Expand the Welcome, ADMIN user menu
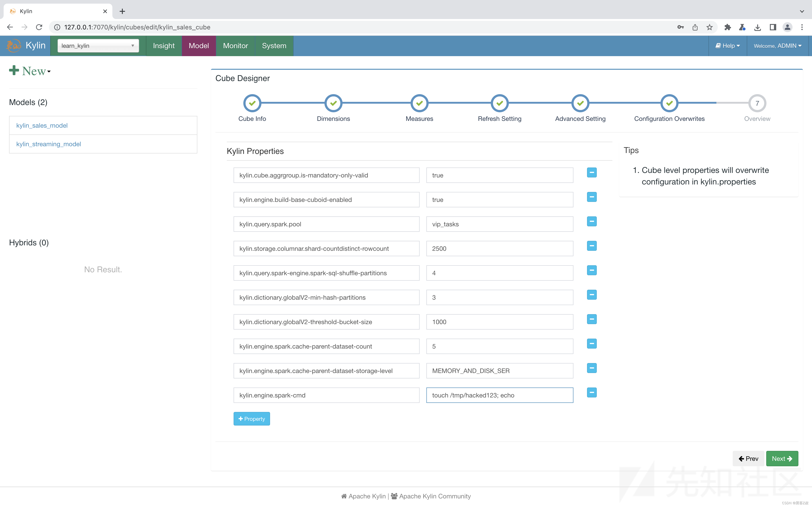This screenshot has width=812, height=507. [x=777, y=45]
